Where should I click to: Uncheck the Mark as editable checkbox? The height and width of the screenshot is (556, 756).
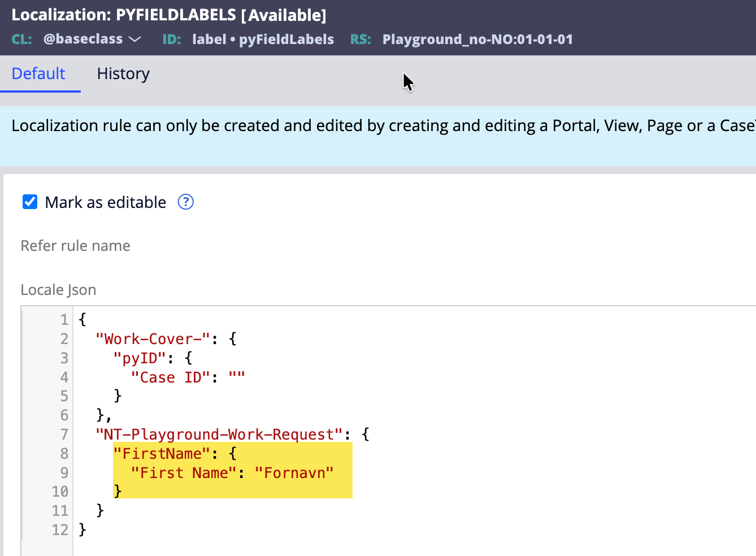(x=30, y=202)
